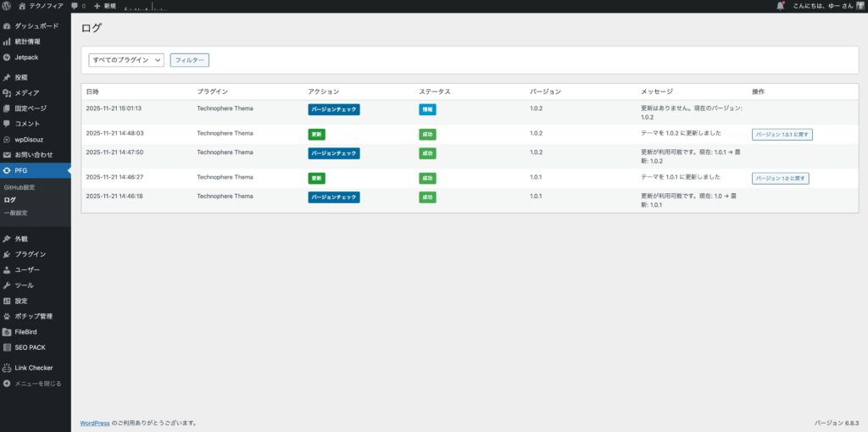Click the Link Checker sidebar icon
868x432 pixels.
tap(7, 368)
